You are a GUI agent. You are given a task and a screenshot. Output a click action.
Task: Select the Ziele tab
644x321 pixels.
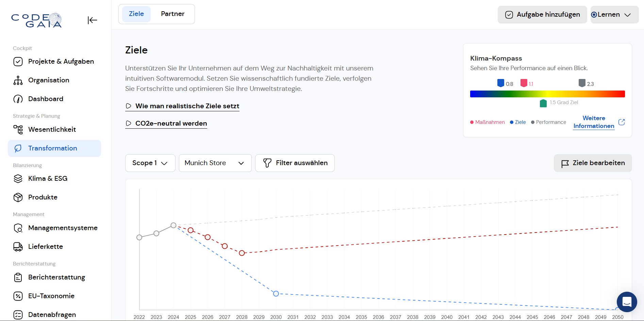click(136, 14)
